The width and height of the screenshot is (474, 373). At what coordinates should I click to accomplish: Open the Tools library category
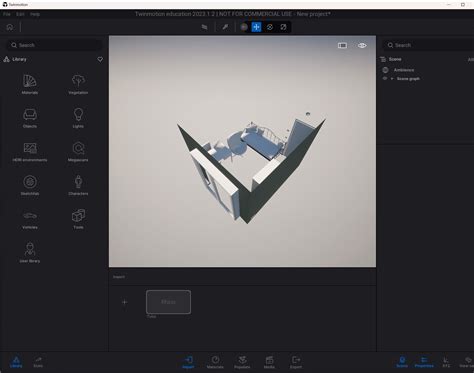[x=78, y=219]
